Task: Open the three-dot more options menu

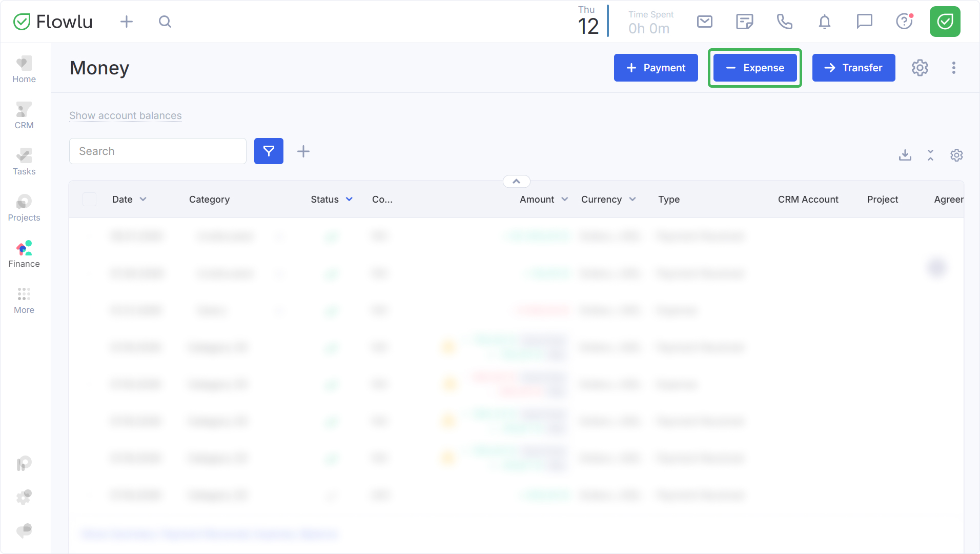Action: (x=953, y=68)
